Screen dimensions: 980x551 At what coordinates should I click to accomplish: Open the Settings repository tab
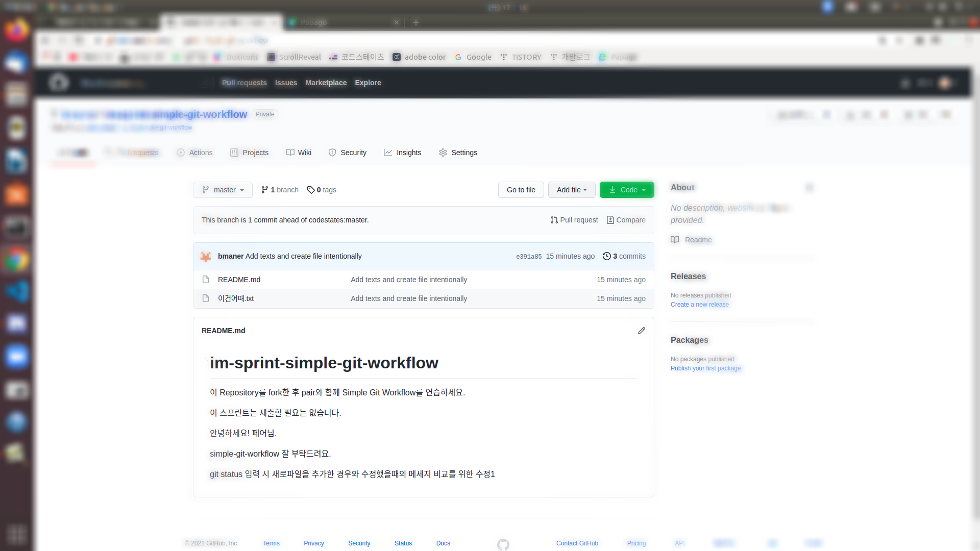458,153
